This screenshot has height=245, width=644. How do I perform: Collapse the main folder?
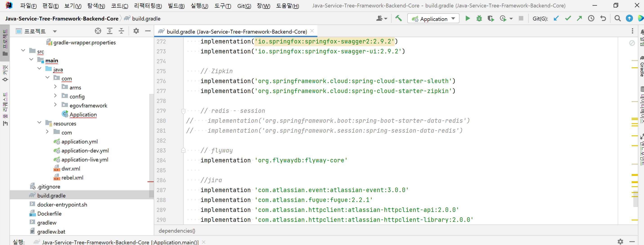31,60
